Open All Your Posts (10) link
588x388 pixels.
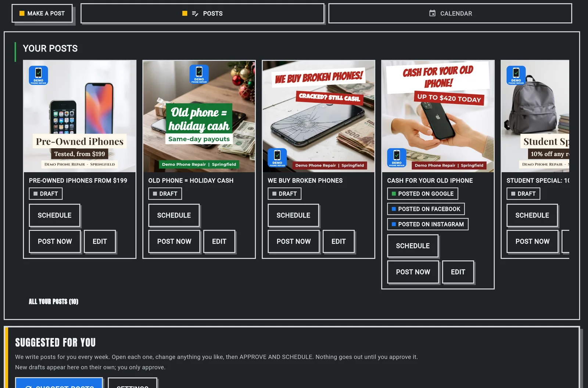coord(54,302)
